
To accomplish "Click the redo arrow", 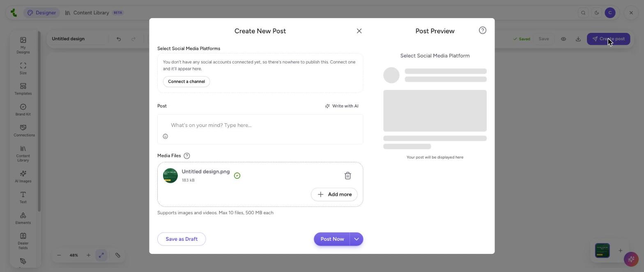I will pyautogui.click(x=133, y=39).
